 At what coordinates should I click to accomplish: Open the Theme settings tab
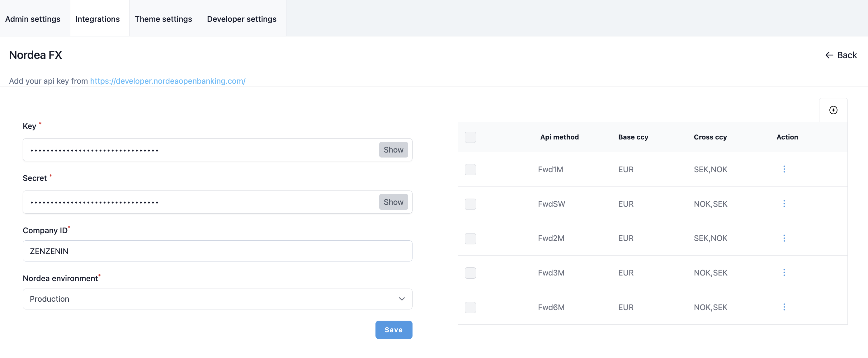[x=163, y=19]
